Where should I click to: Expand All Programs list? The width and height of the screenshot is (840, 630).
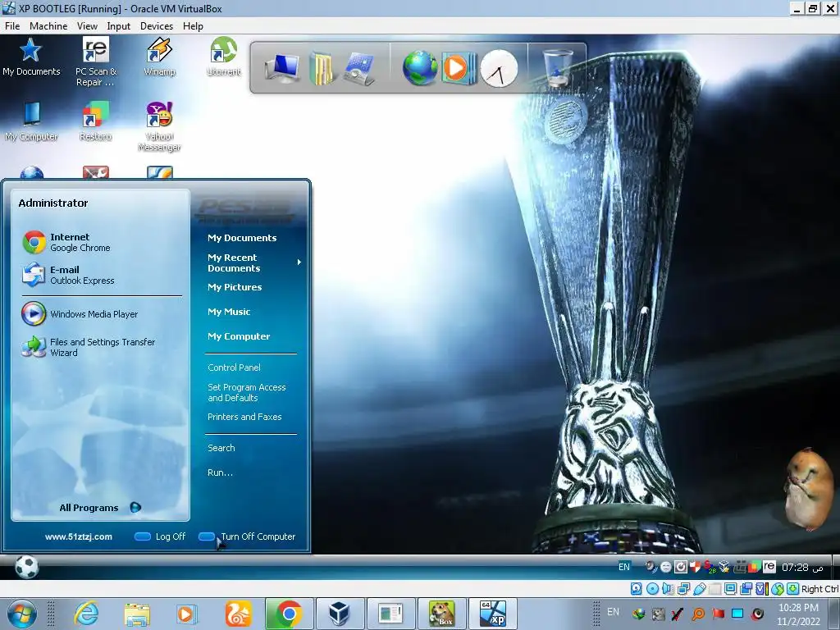(x=99, y=507)
